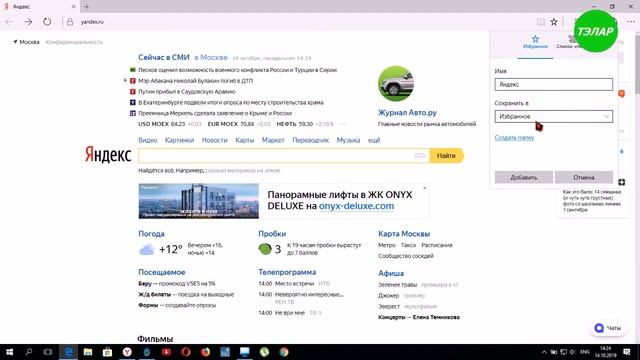Open the Карта Москвы heading
This screenshot has height=360, width=640.
coord(404,234)
